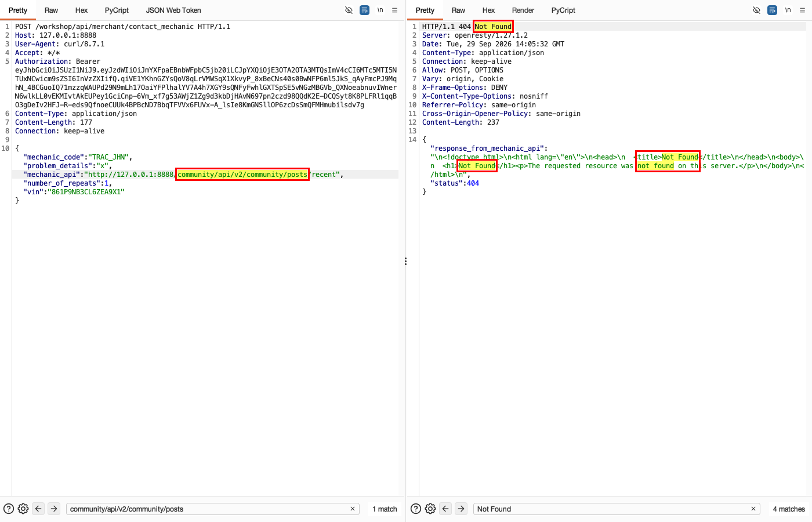This screenshot has height=522, width=812.
Task: Switch response view to Raw tab
Action: coord(458,10)
